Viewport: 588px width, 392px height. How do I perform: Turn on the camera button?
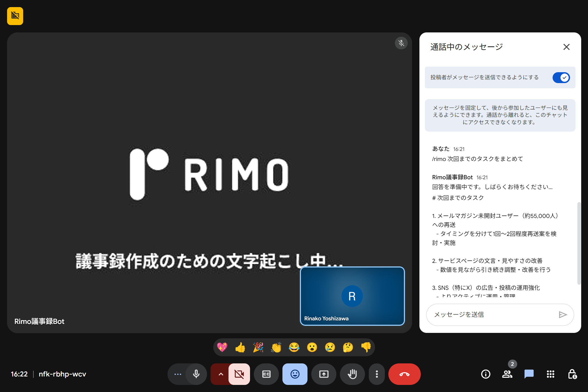239,374
